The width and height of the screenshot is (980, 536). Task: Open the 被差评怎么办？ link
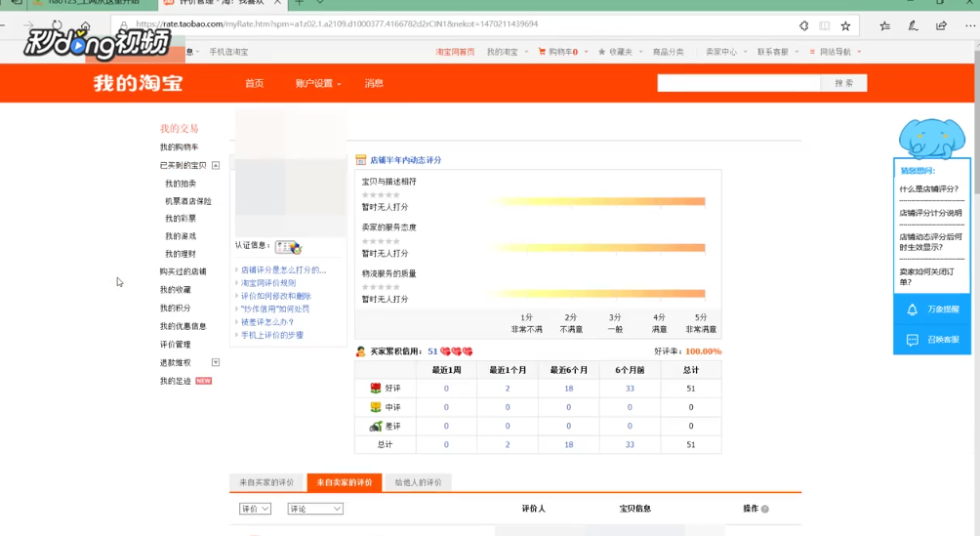[x=267, y=322]
